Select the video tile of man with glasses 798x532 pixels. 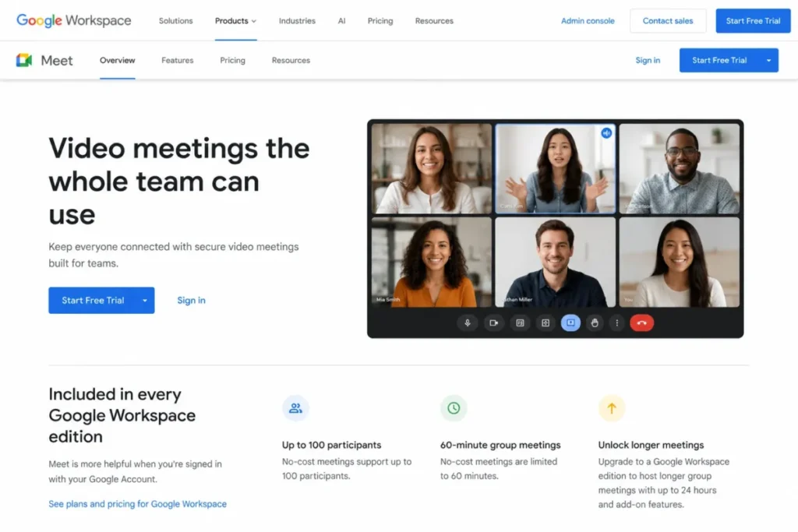680,169
